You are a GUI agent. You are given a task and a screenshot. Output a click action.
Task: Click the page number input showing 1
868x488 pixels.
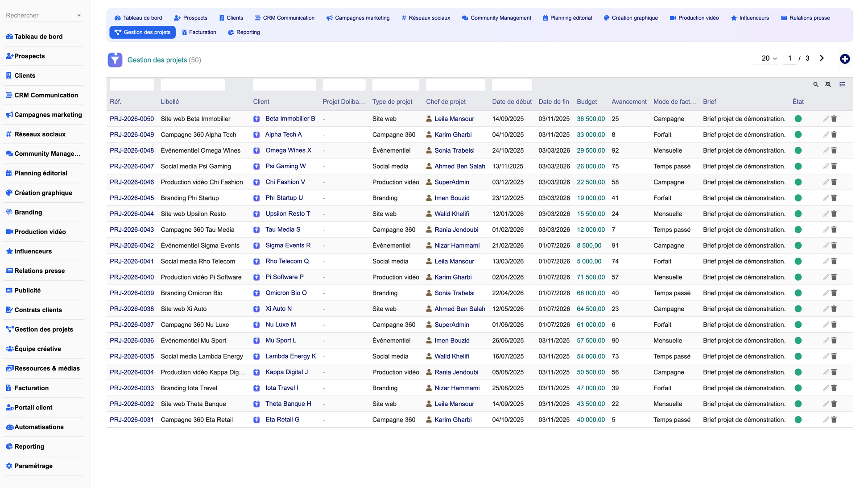(x=789, y=58)
